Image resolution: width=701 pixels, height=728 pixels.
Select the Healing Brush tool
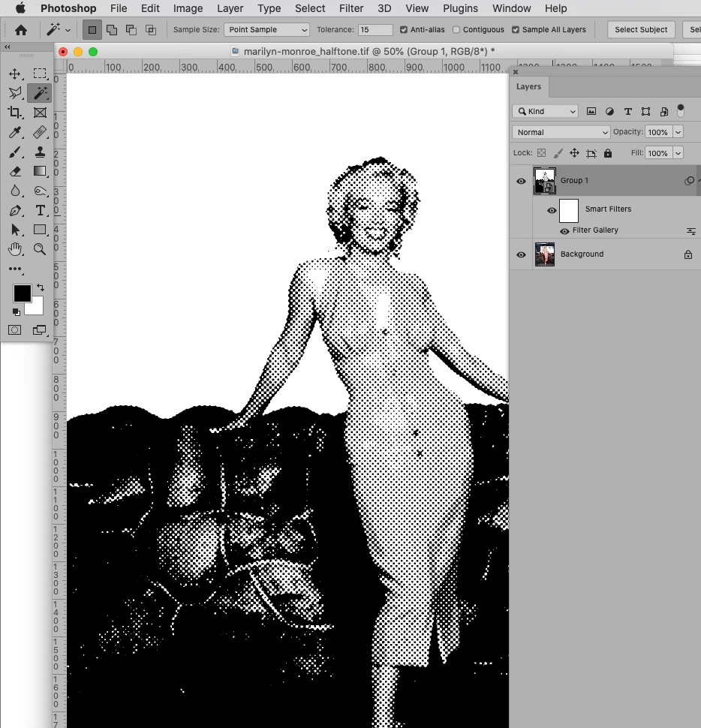[x=40, y=132]
